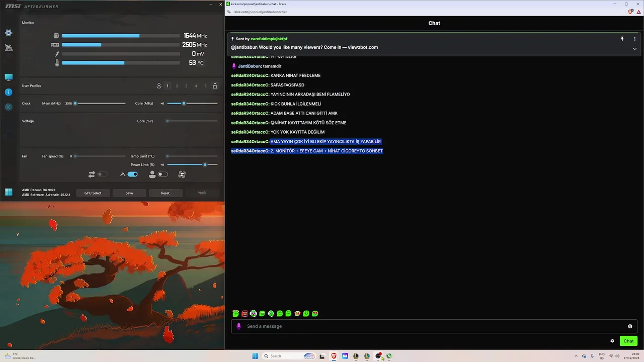
Task: Click Brave Rewards triangle icon
Action: click(x=638, y=12)
